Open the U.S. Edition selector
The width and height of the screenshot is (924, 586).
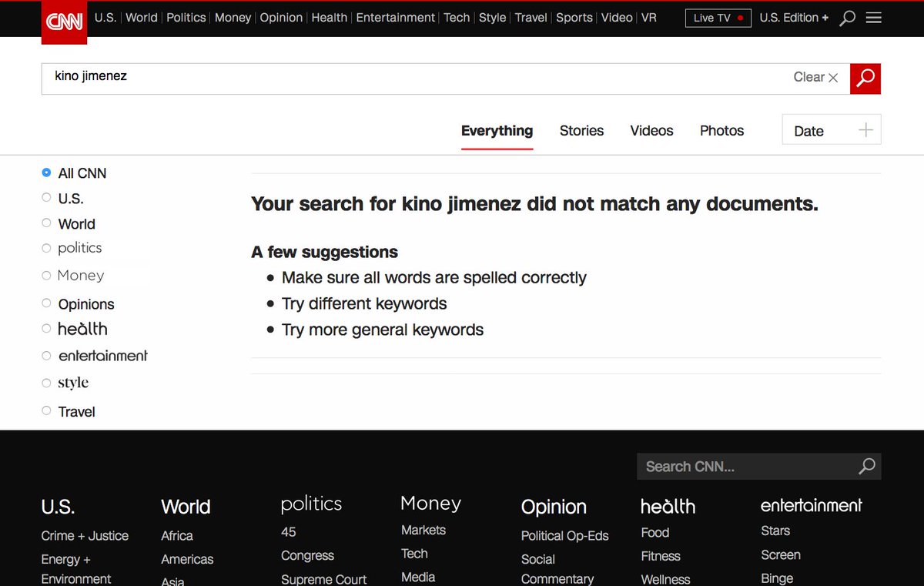coord(794,17)
